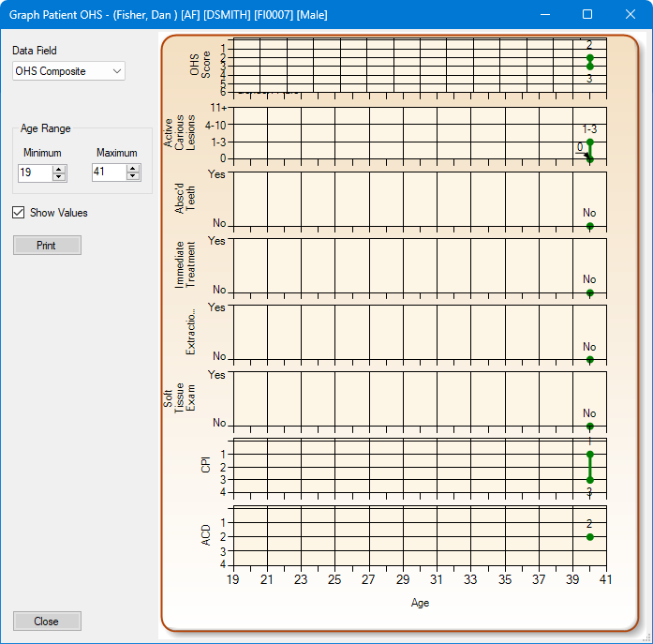The height and width of the screenshot is (644, 653).
Task: Select the upper CPI data point
Action: [x=589, y=454]
